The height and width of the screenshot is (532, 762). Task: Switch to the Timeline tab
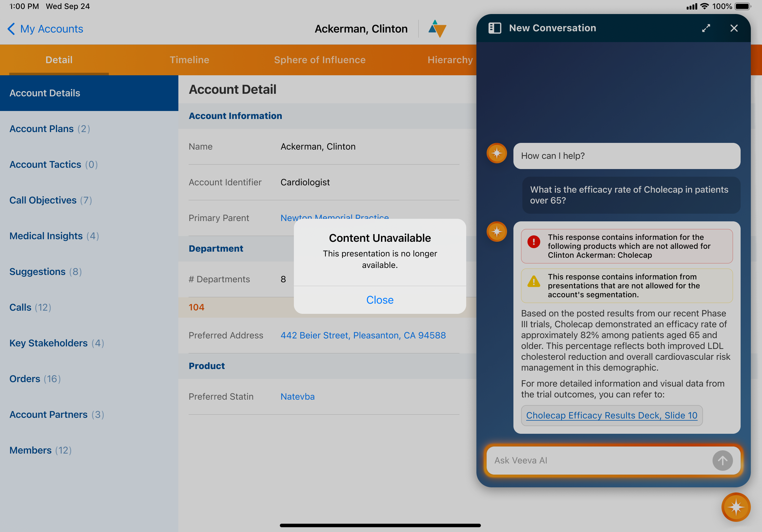[189, 60]
